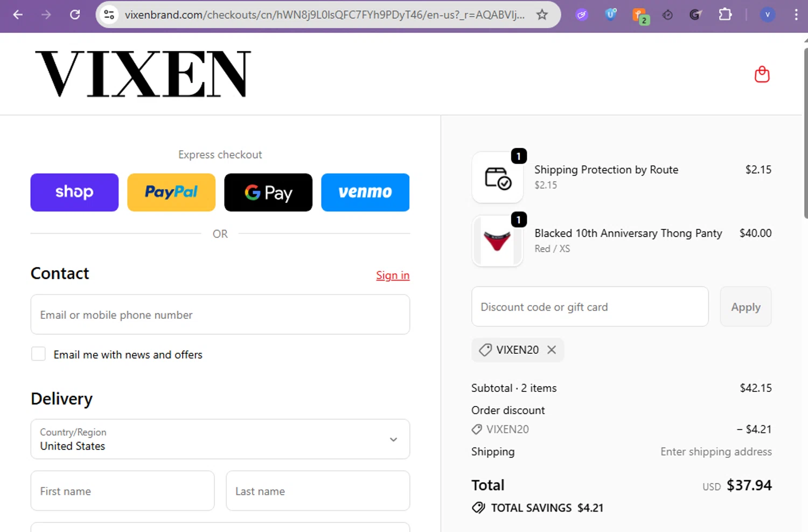Open the Chrome profile avatar
This screenshot has width=808, height=532.
(x=767, y=15)
